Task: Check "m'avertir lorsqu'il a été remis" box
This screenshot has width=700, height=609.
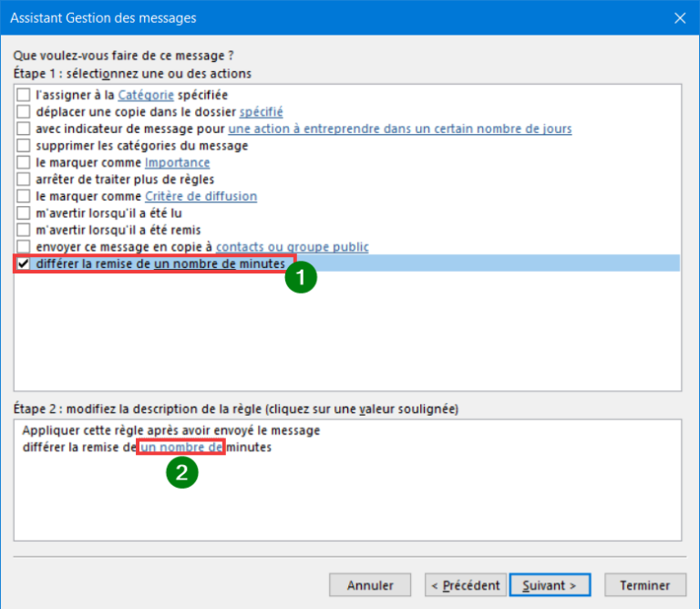Action: click(x=24, y=230)
